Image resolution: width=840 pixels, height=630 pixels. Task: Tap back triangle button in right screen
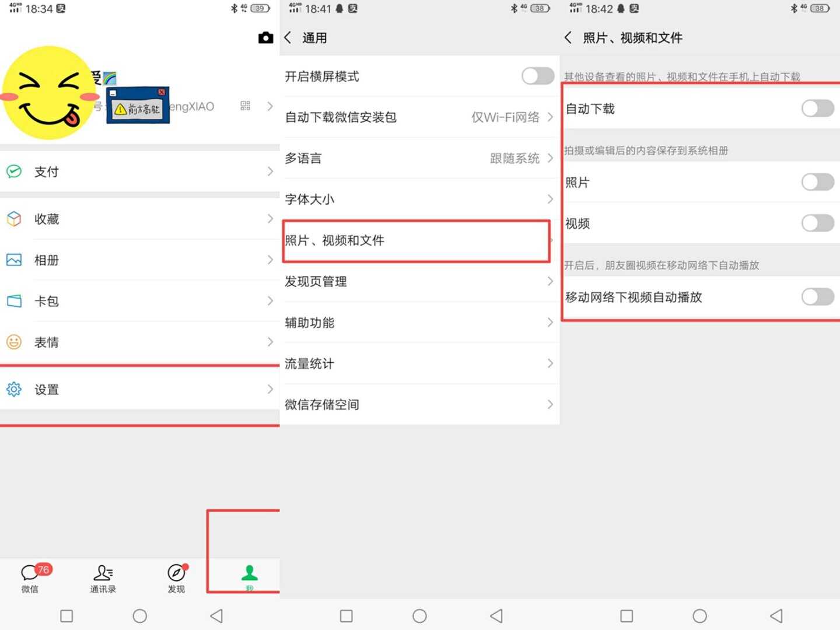pos(776,615)
